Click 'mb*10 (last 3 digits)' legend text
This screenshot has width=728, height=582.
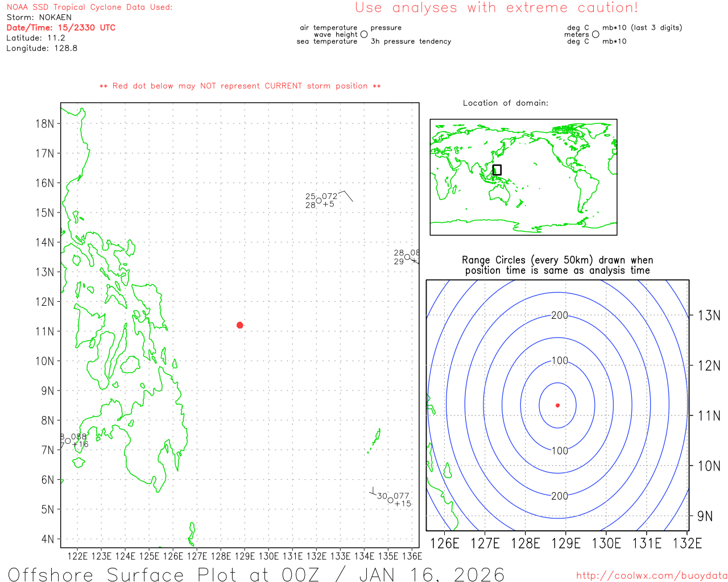(642, 28)
